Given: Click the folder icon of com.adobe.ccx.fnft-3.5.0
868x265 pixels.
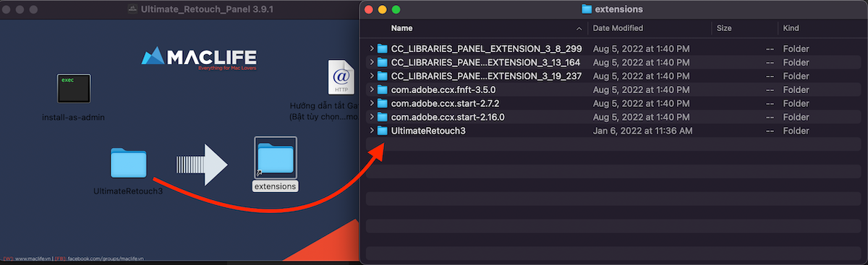Looking at the screenshot, I should click(383, 90).
